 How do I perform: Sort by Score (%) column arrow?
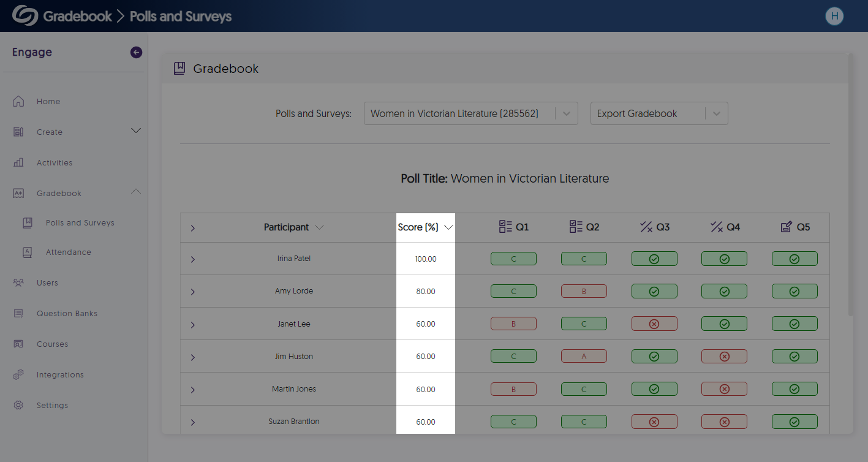[448, 227]
